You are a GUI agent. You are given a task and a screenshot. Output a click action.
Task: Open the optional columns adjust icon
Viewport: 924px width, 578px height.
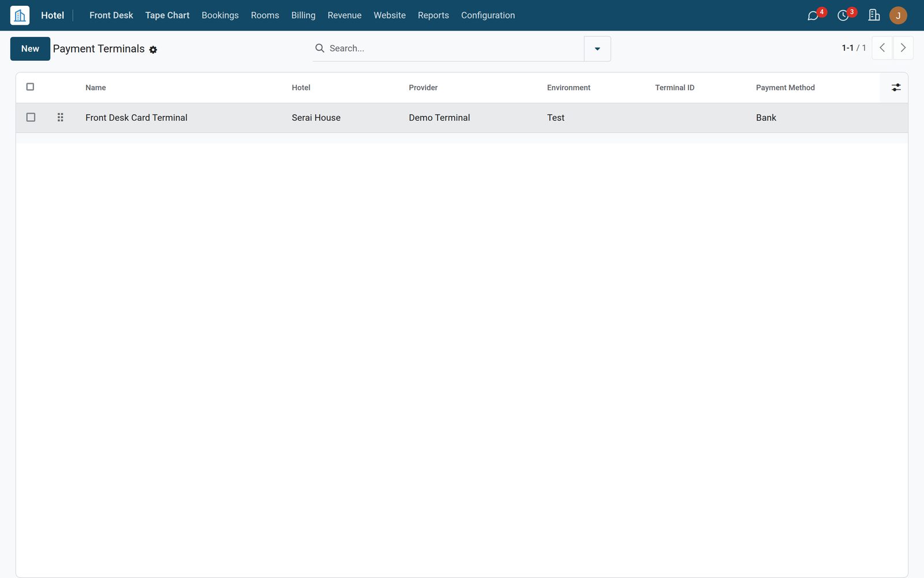896,87
